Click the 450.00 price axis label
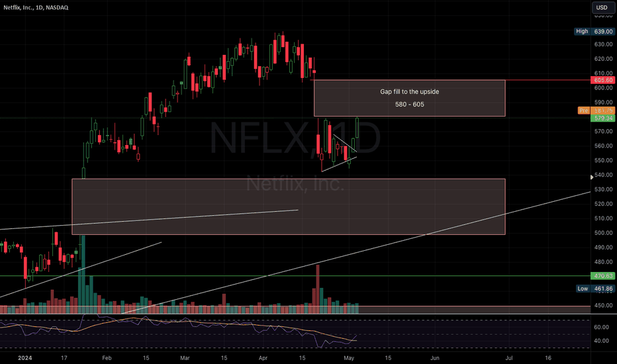Image resolution: width=617 pixels, height=364 pixels. point(604,305)
